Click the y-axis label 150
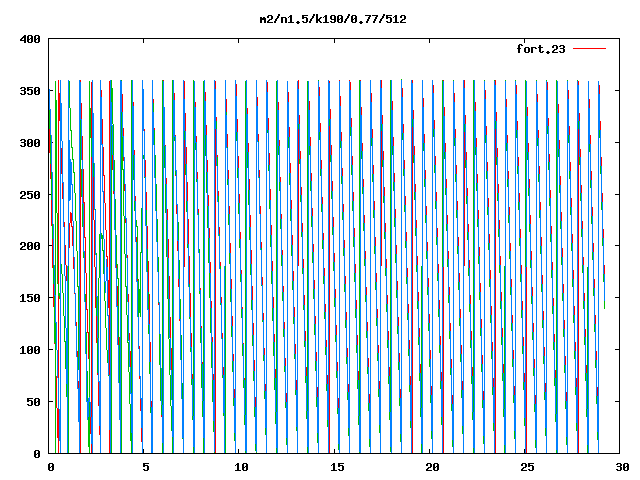640x480 pixels. coord(30,298)
